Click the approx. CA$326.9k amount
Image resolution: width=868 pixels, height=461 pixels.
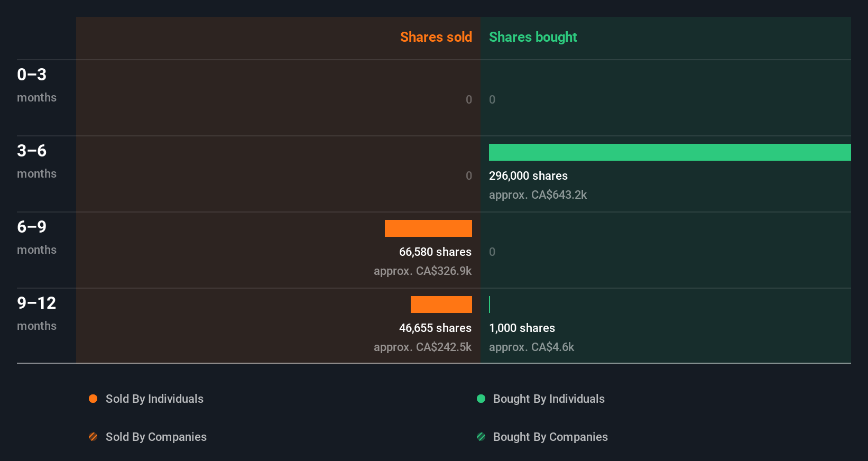(x=422, y=271)
